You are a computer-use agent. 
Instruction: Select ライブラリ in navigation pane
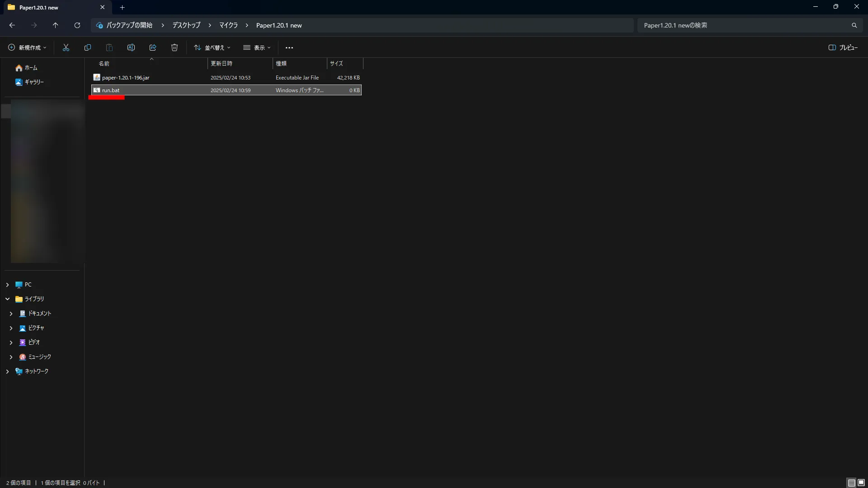click(x=34, y=299)
